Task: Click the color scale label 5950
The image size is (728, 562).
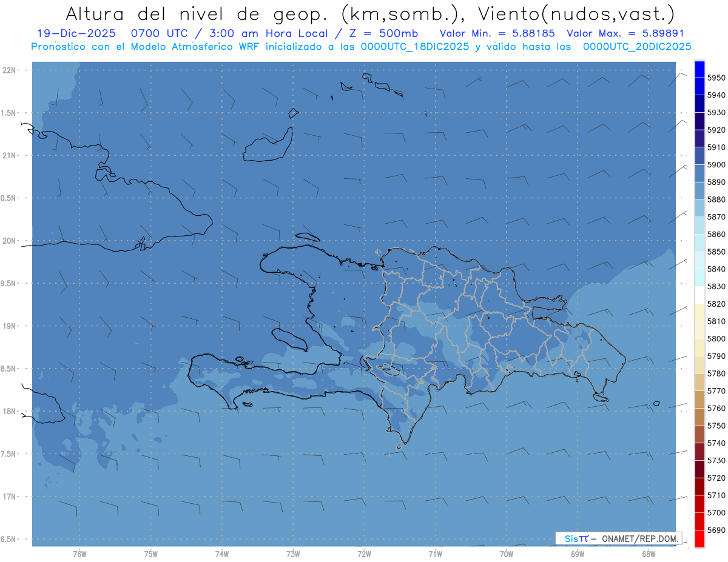Action: coord(716,78)
